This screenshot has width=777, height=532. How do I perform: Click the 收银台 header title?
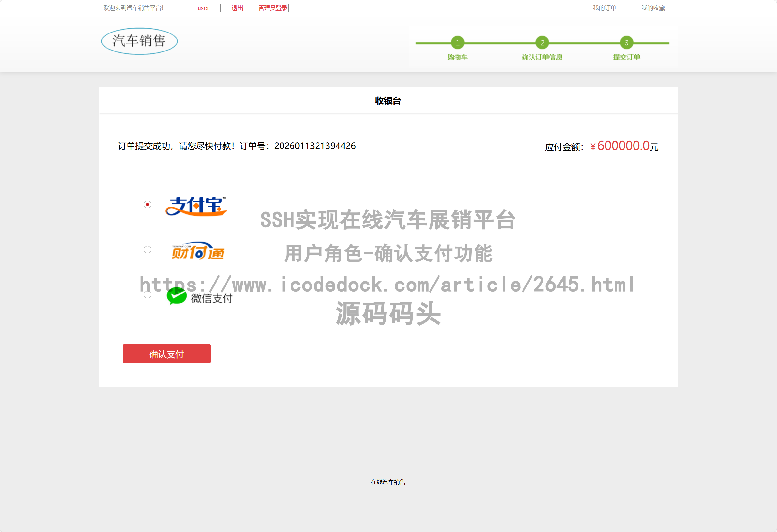click(388, 101)
